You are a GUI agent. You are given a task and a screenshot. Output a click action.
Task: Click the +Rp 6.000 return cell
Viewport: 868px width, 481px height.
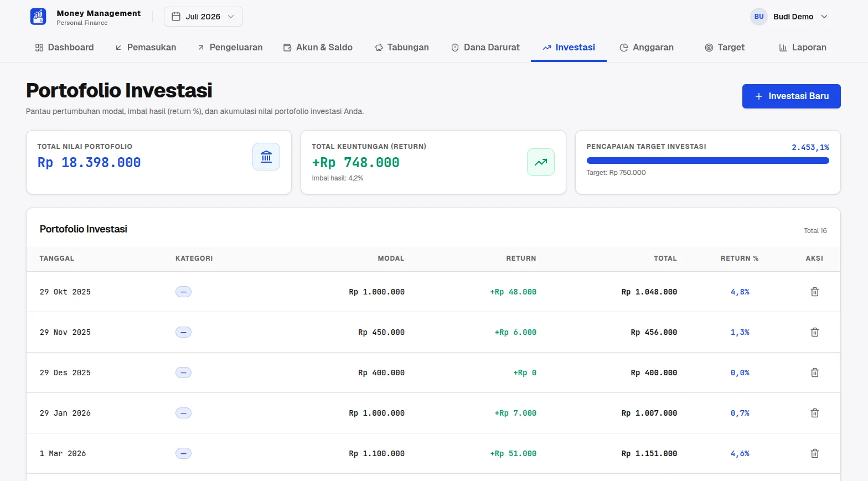pyautogui.click(x=515, y=332)
